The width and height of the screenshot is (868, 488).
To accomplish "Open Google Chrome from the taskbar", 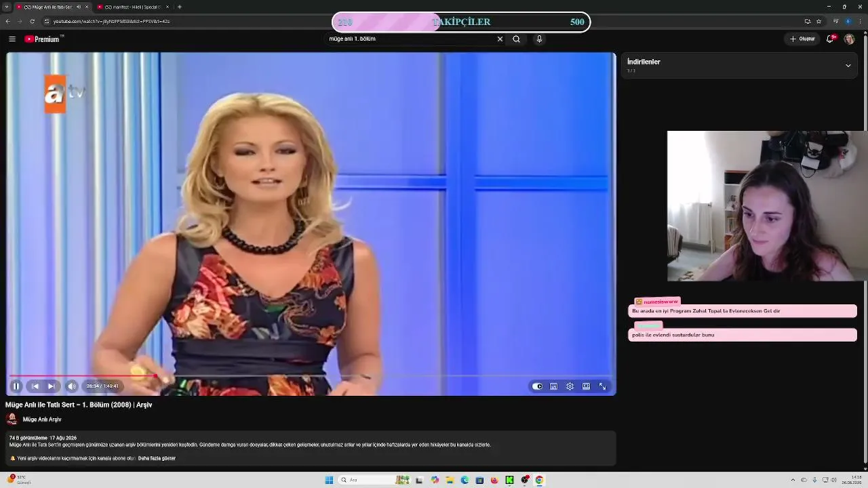I will tap(539, 480).
